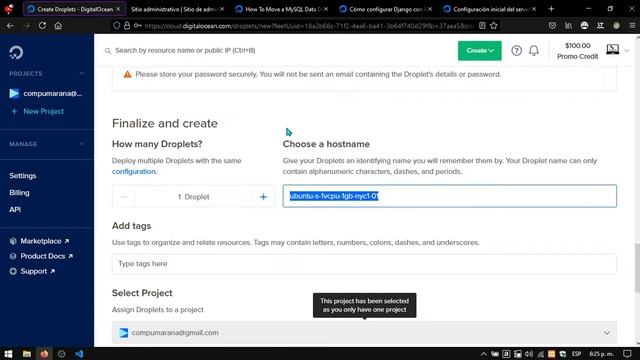The height and width of the screenshot is (360, 640).
Task: Reload the page with the refresh icon
Action: [42, 25]
